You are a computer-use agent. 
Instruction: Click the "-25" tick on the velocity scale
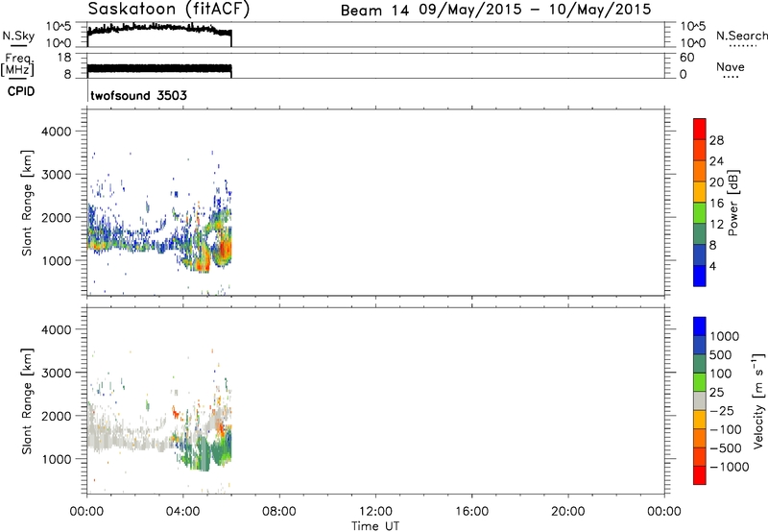pos(722,411)
